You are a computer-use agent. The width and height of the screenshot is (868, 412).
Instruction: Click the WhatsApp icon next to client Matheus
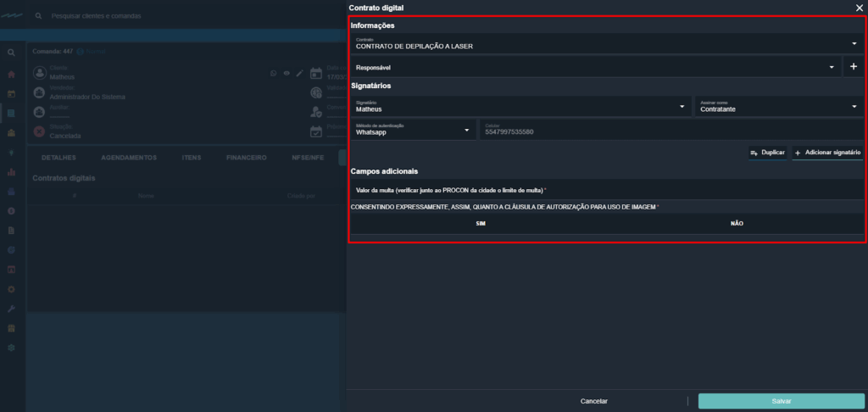(x=273, y=74)
